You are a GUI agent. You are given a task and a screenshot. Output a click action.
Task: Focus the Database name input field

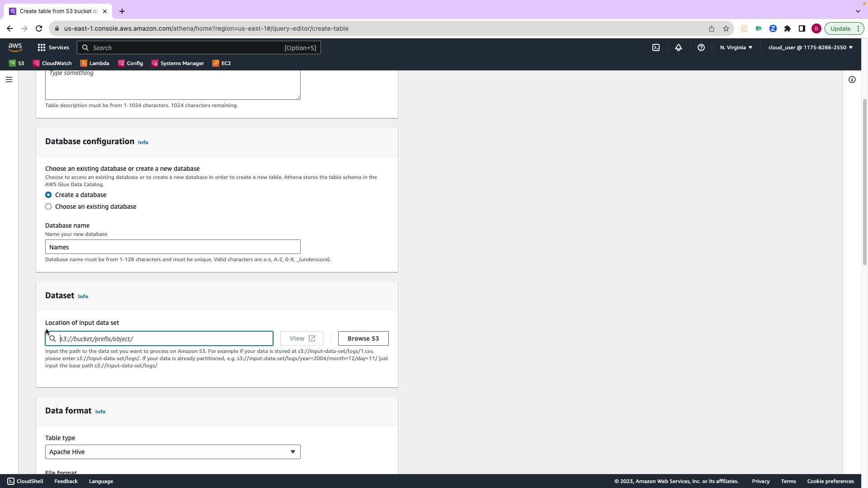(173, 247)
